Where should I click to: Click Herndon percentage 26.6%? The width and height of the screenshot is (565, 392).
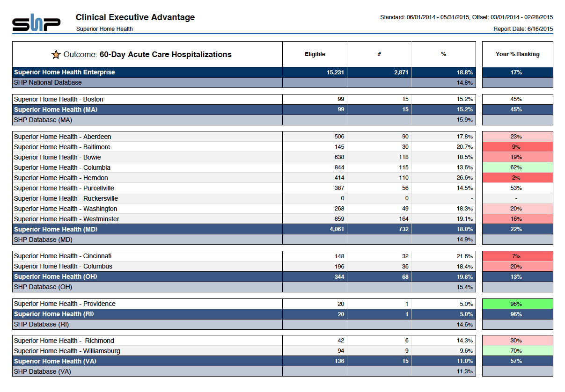click(465, 178)
